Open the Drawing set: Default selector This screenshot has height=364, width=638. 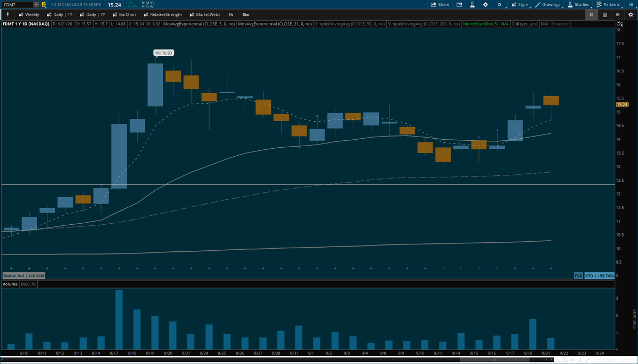click(615, 360)
